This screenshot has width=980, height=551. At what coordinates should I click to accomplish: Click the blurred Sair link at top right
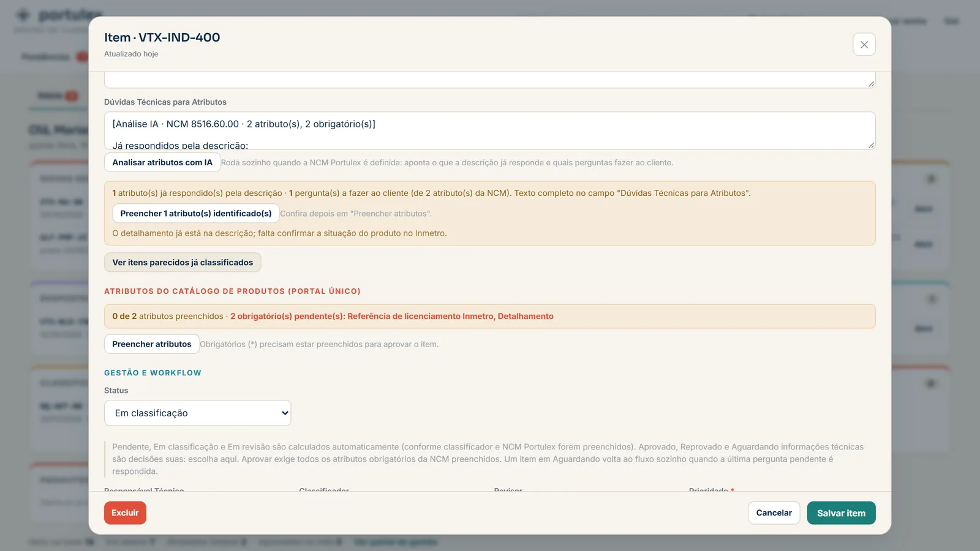point(951,21)
